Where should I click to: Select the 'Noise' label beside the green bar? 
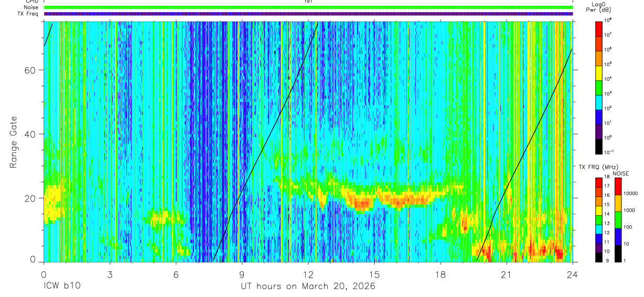point(30,7)
